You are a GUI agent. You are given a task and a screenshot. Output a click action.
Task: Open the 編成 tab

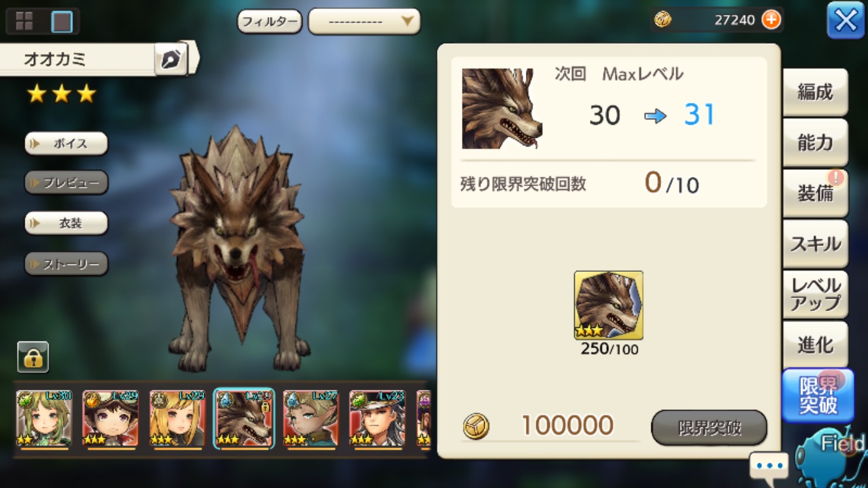pyautogui.click(x=815, y=92)
